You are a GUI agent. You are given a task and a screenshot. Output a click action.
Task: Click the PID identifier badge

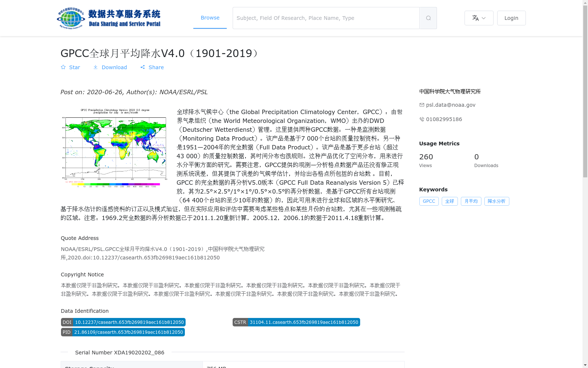pos(123,332)
